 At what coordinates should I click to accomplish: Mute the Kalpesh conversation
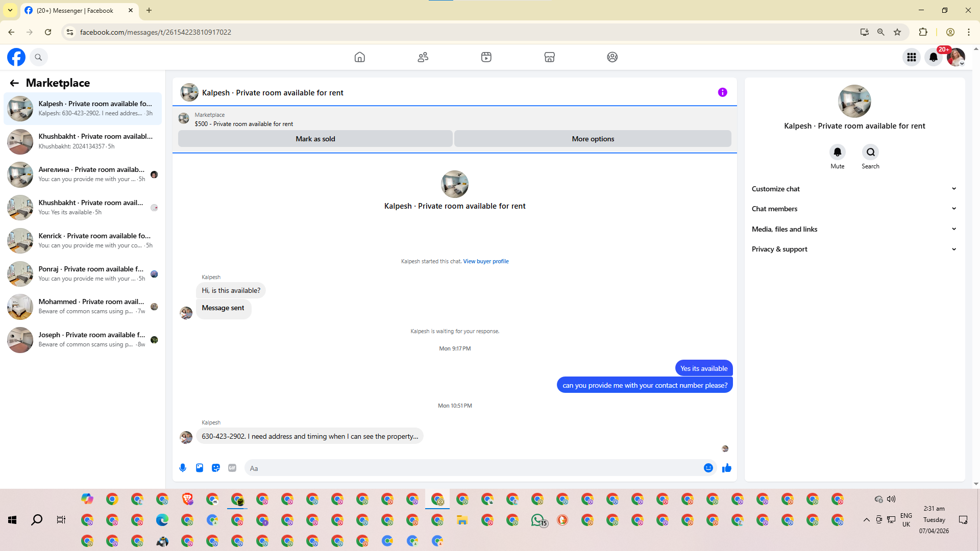click(838, 153)
